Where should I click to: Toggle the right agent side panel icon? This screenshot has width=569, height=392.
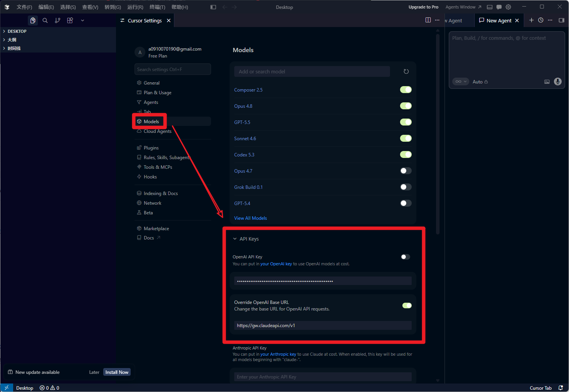click(x=562, y=20)
